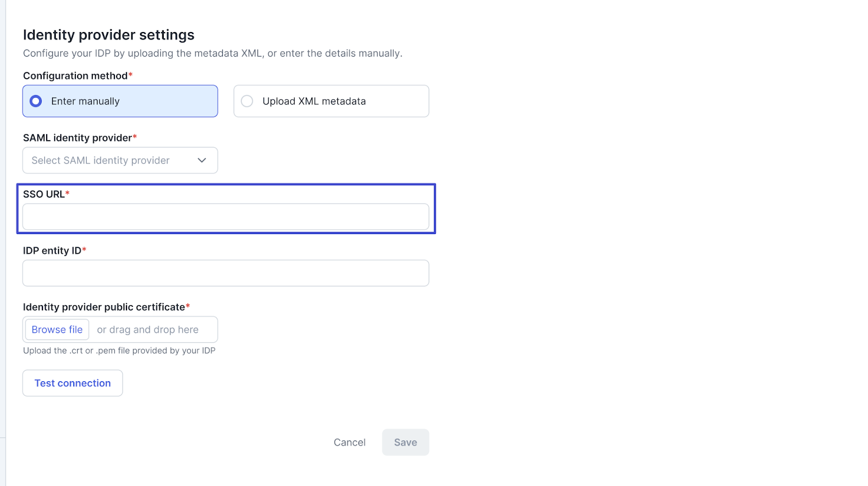This screenshot has width=868, height=486.
Task: Select the Enter manually radio circle
Action: (36, 101)
